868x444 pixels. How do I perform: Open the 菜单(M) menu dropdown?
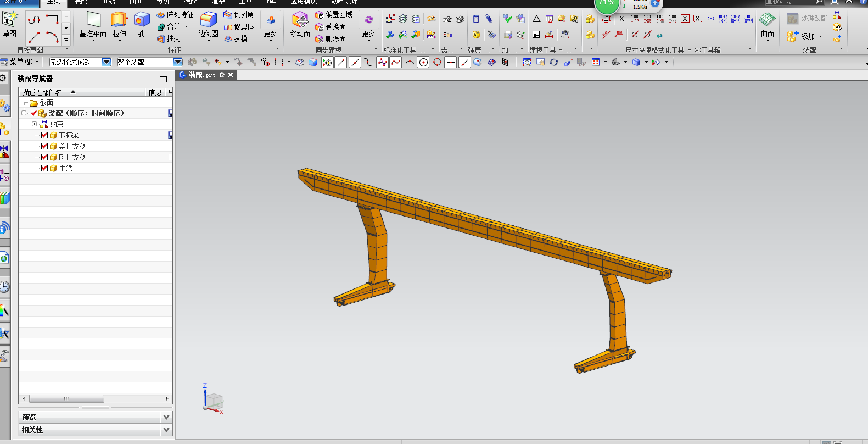20,62
